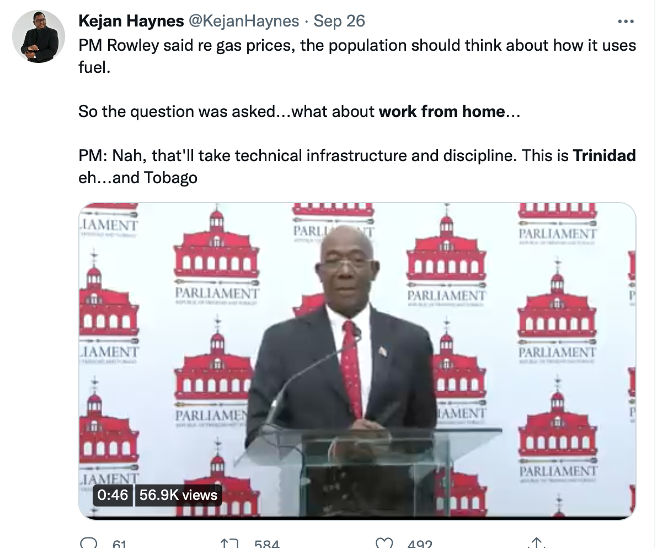Open the 492 likes count
This screenshot has width=668, height=548.
point(420,544)
